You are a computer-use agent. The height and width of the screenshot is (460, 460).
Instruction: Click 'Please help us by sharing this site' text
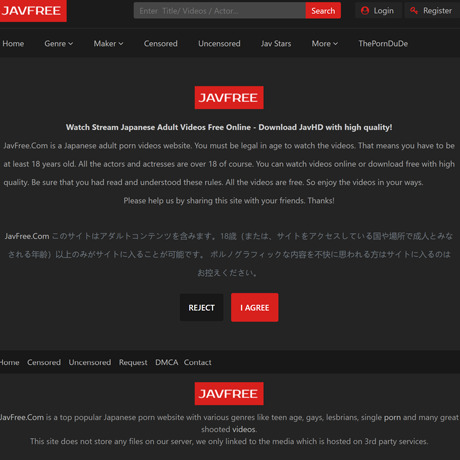[229, 201]
